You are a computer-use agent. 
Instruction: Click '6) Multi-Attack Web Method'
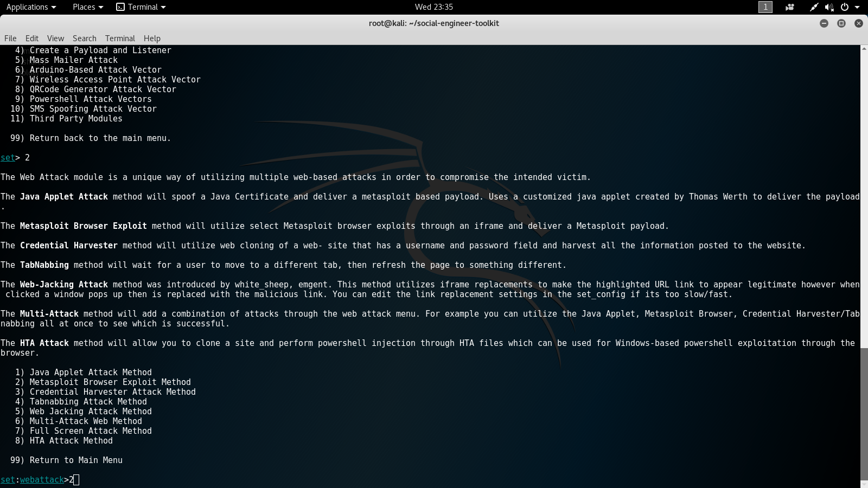(79, 421)
